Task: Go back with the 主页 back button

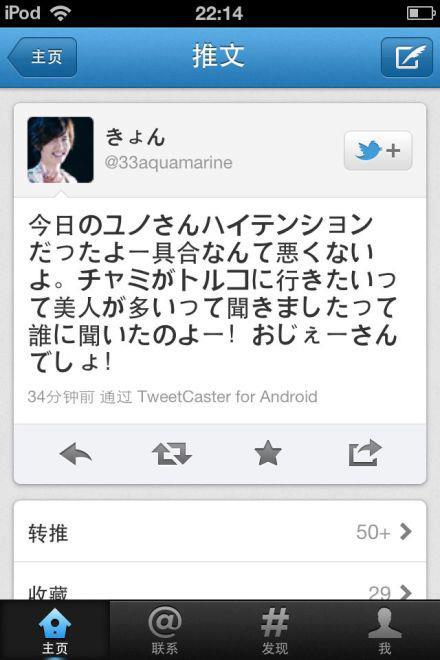Action: point(42,57)
